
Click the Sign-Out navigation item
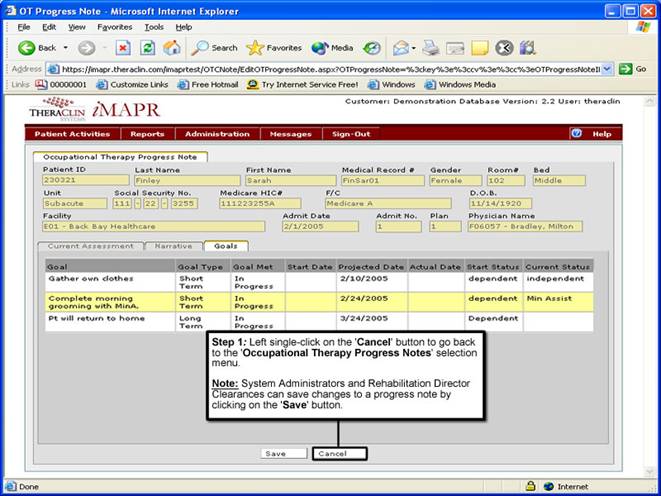point(351,133)
